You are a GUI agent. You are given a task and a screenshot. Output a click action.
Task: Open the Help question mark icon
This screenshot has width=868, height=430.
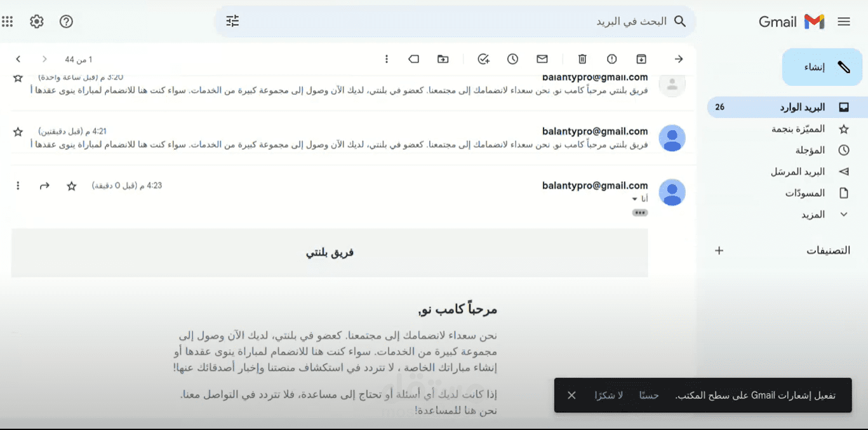66,22
